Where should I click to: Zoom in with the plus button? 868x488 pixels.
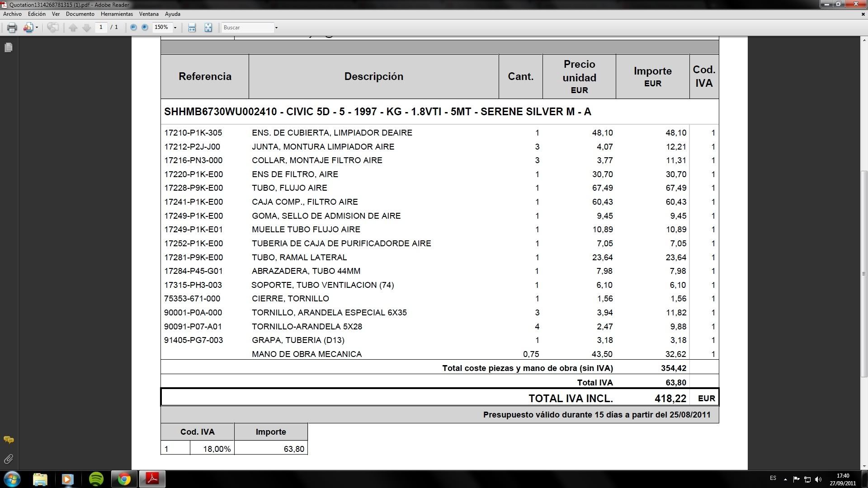(x=145, y=27)
